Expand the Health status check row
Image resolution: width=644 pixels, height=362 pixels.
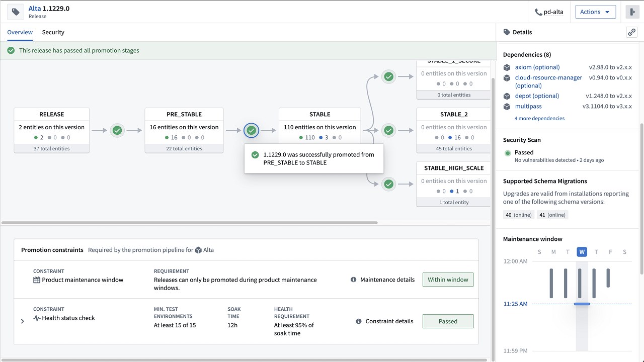(23, 321)
